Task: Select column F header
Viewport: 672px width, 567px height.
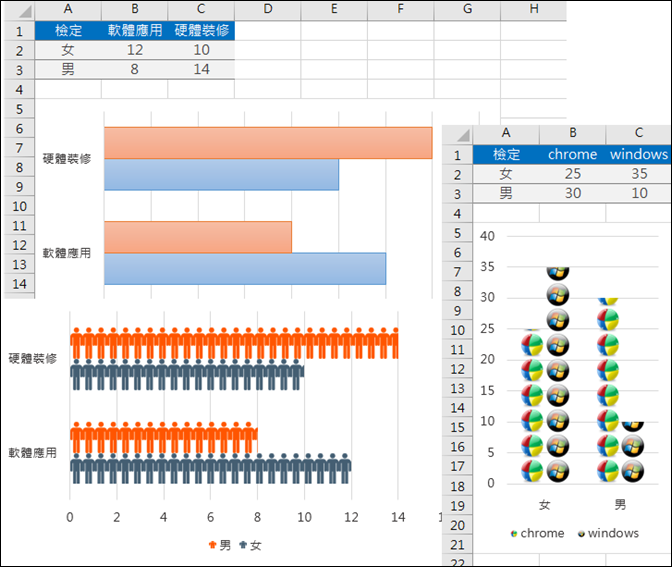Action: coord(400,9)
